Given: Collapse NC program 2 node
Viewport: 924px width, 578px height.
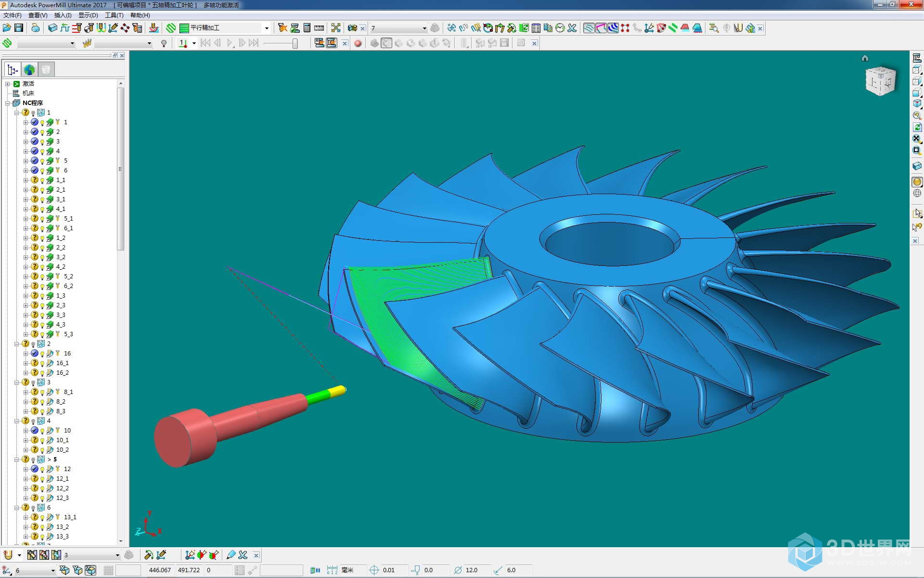Looking at the screenshot, I should click(x=16, y=344).
